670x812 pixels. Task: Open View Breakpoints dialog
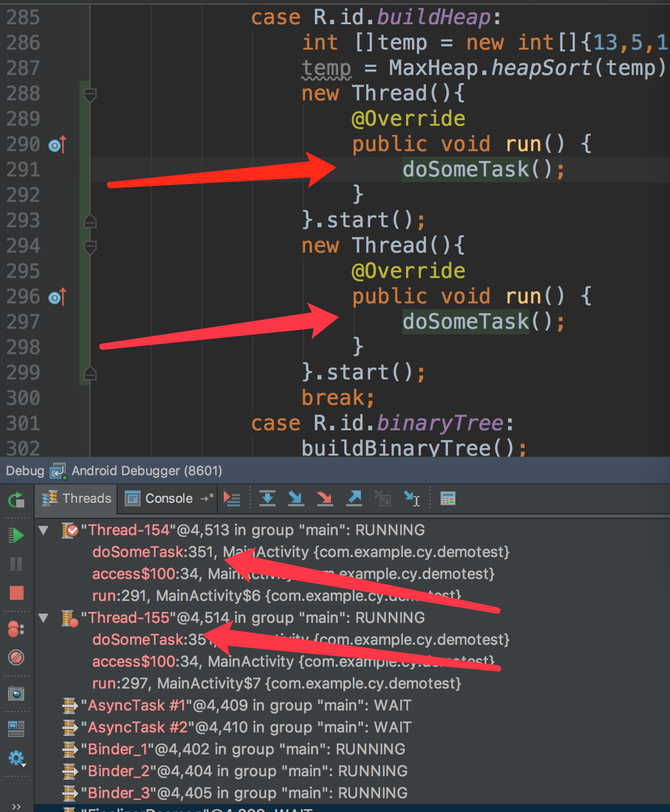tap(17, 629)
